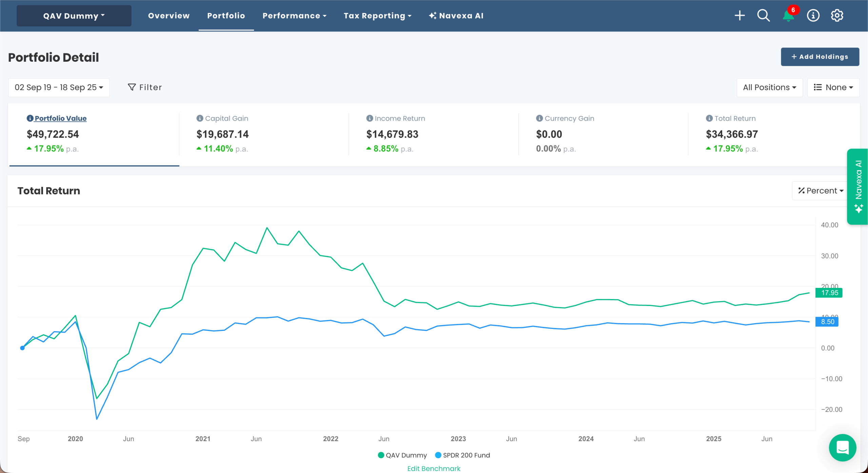Open the Filter options
The height and width of the screenshot is (473, 868).
[145, 87]
